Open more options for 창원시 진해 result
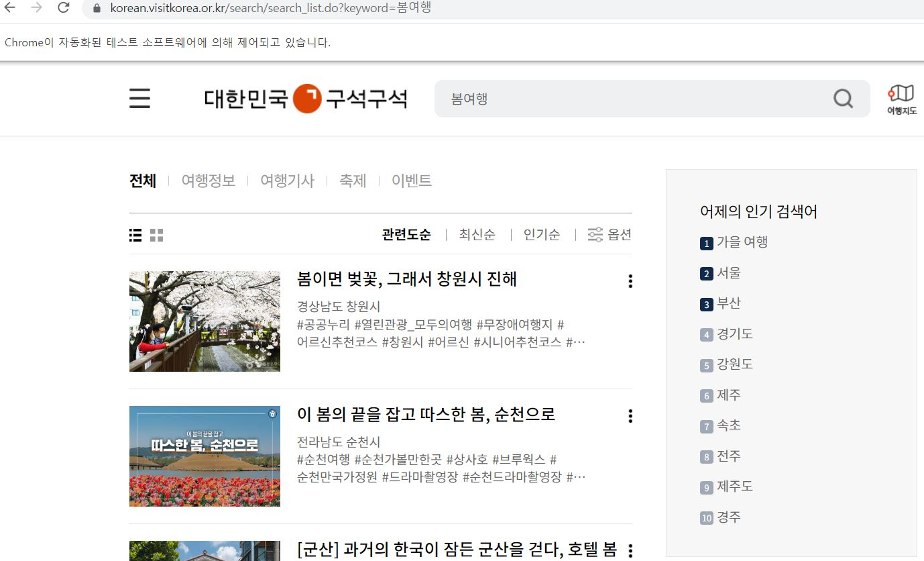The image size is (924, 561). pos(630,281)
